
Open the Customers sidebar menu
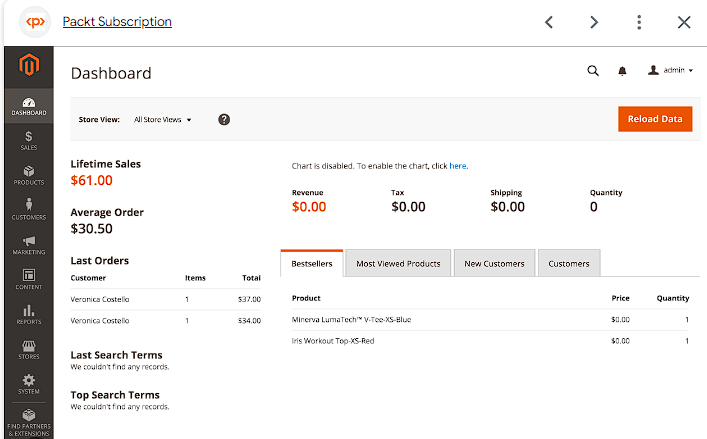(x=29, y=210)
